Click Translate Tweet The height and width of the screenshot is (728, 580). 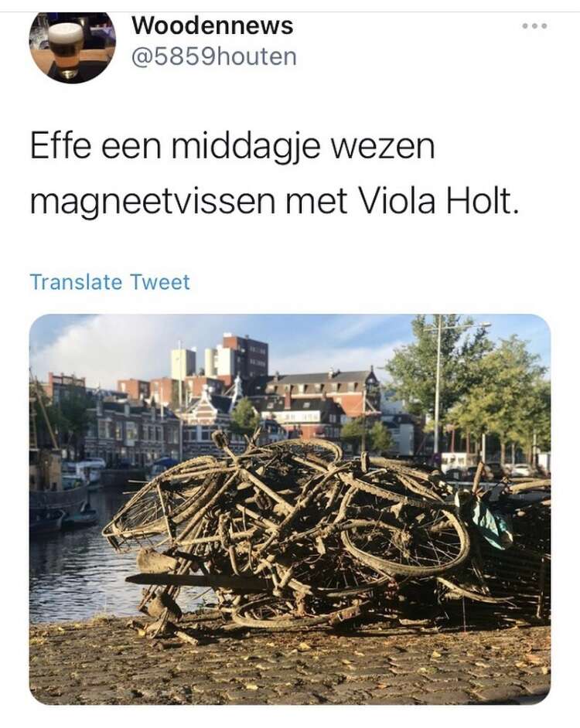coord(110,282)
